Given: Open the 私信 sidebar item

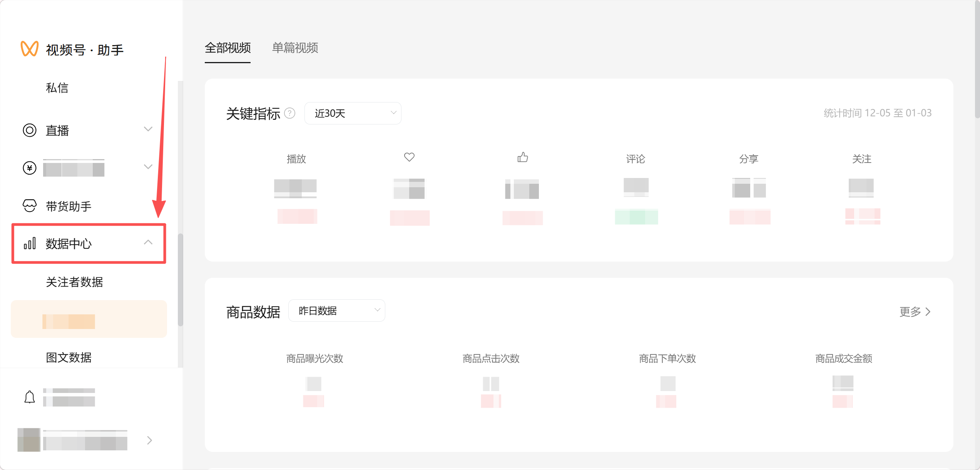Looking at the screenshot, I should (x=57, y=88).
